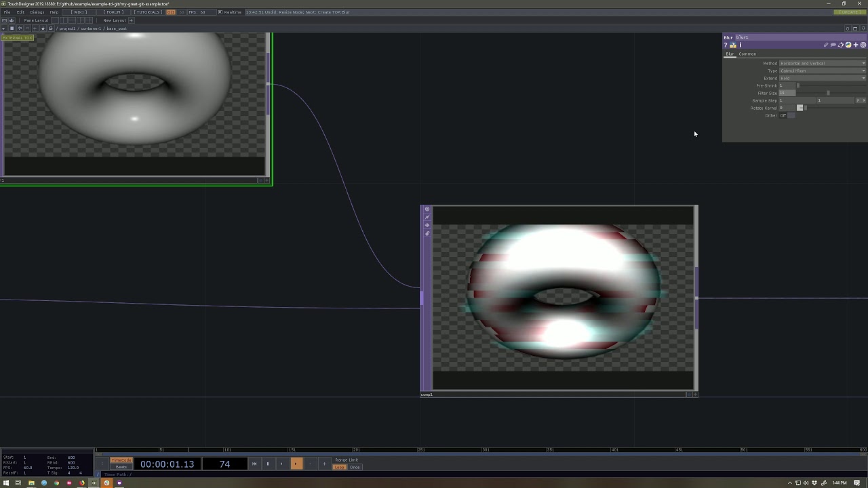The image size is (868, 488).
Task: Open FORUM link button
Action: coord(113,12)
